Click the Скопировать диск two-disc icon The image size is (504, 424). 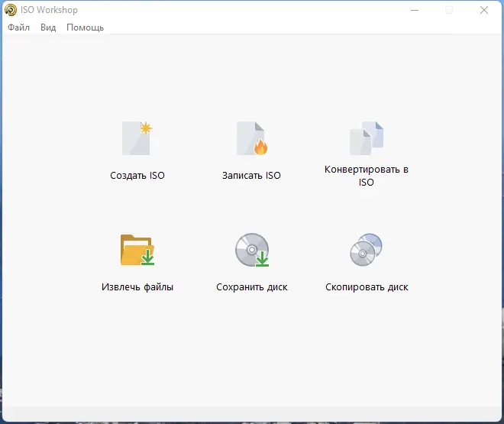[x=366, y=250]
